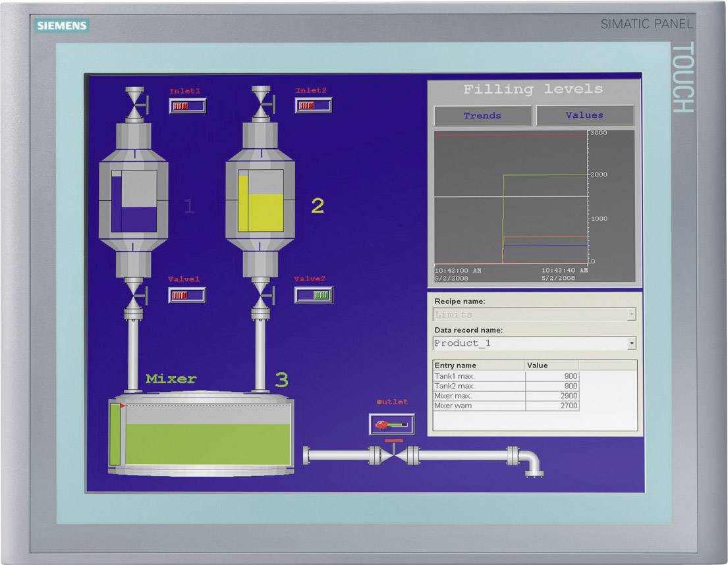Open the Recipe name dropdown
728x565 pixels.
tap(630, 314)
